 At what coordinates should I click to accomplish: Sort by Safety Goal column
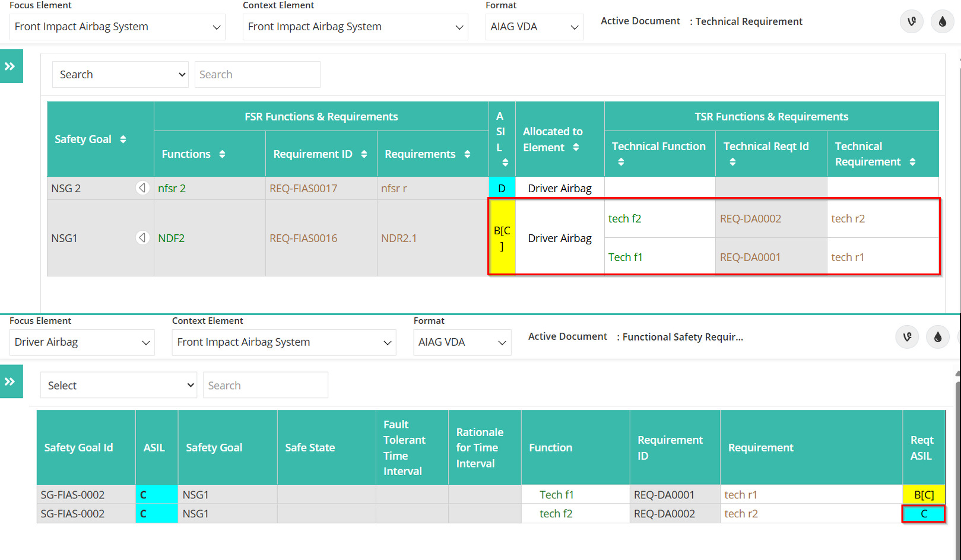(123, 139)
